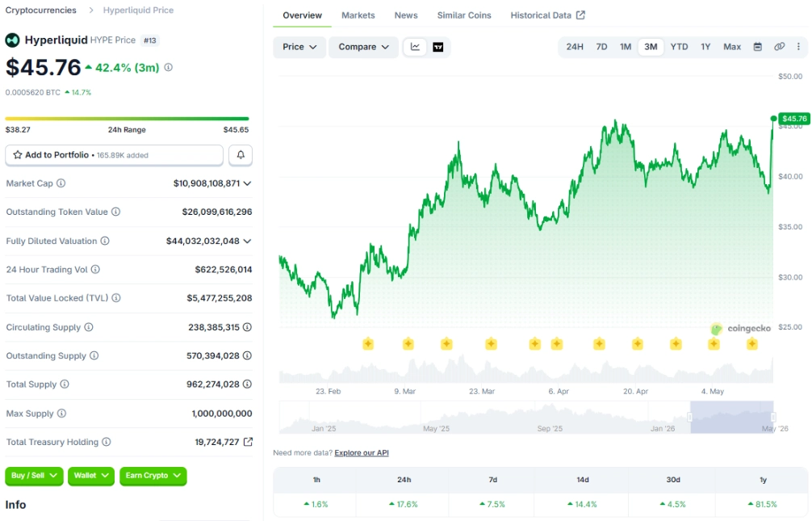Open the Compare dropdown
Screen dimensions: 812x521
(363, 47)
